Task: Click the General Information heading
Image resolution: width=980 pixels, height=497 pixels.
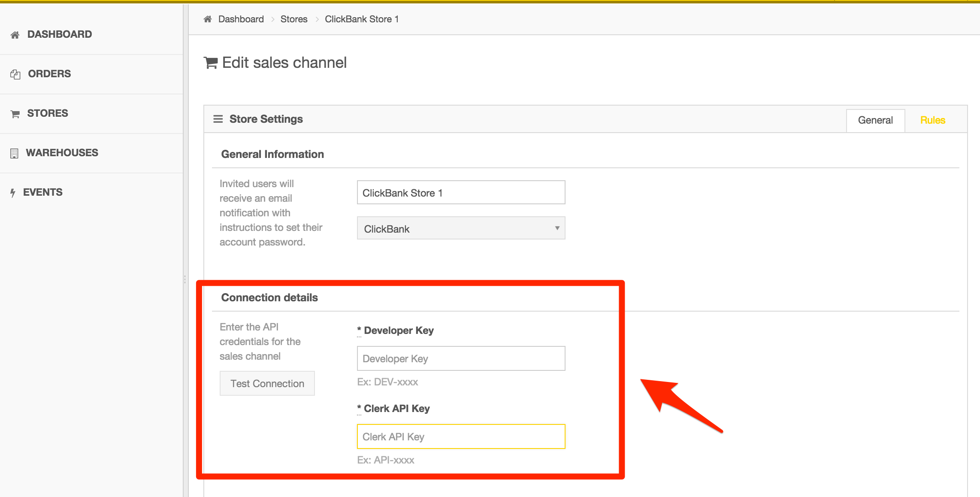Action: (272, 154)
